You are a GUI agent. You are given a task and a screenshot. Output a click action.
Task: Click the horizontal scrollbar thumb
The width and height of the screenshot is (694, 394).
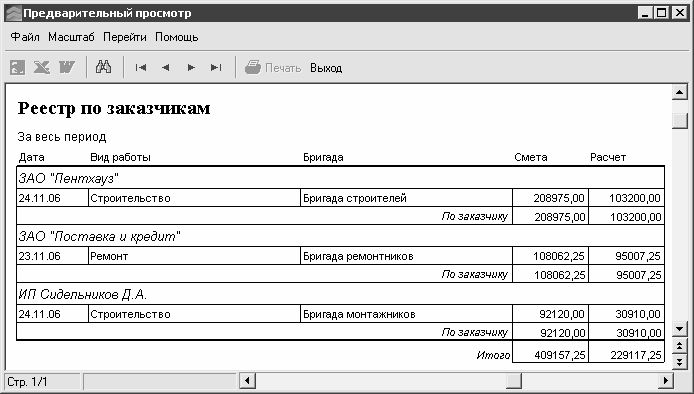coord(514,381)
